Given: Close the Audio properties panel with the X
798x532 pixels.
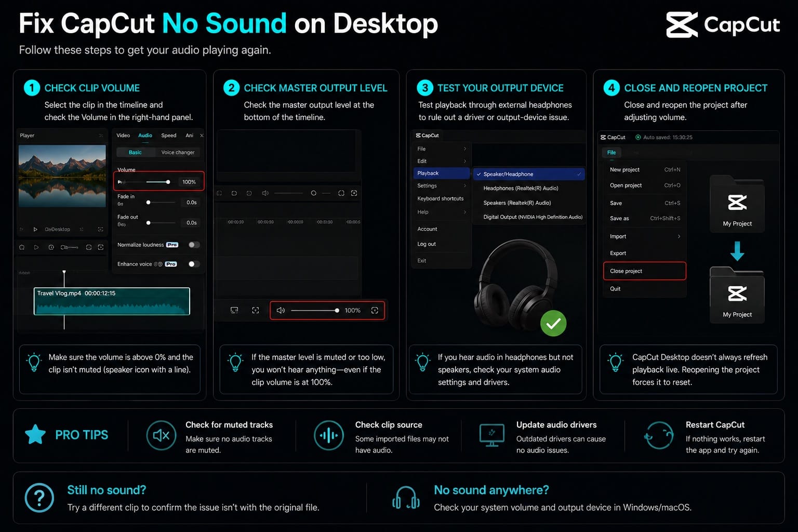Looking at the screenshot, I should (202, 136).
